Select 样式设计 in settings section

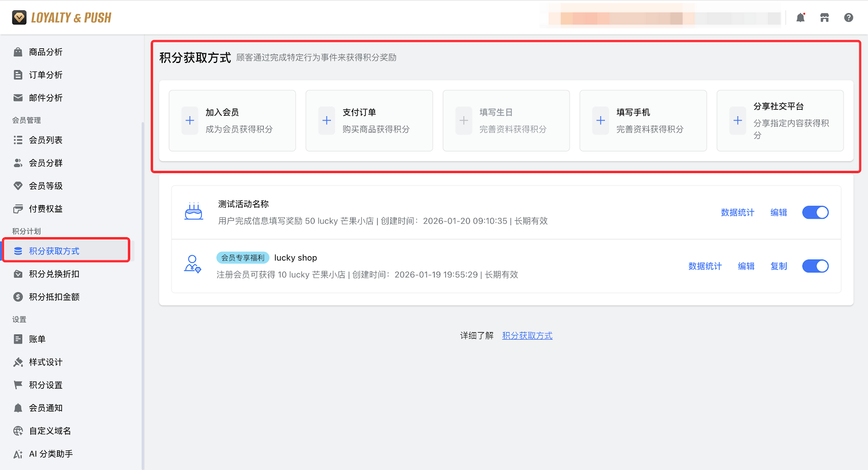[46, 362]
